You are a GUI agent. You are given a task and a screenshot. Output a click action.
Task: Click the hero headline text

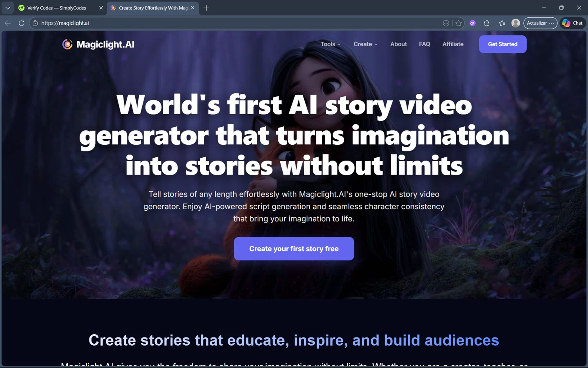point(294,135)
